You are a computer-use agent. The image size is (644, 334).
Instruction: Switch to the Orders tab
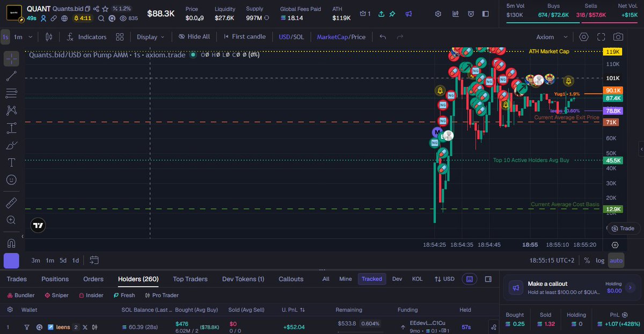(x=93, y=279)
